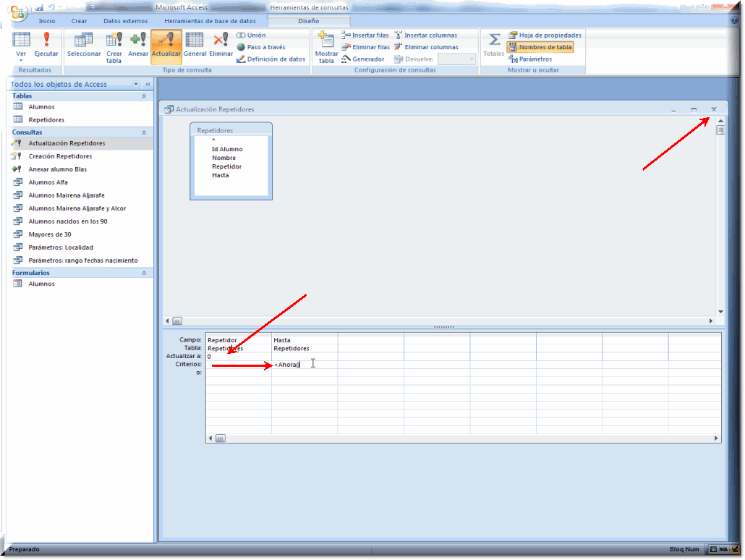Open the Crear ribbon tab
The width and height of the screenshot is (745, 560).
(x=79, y=21)
